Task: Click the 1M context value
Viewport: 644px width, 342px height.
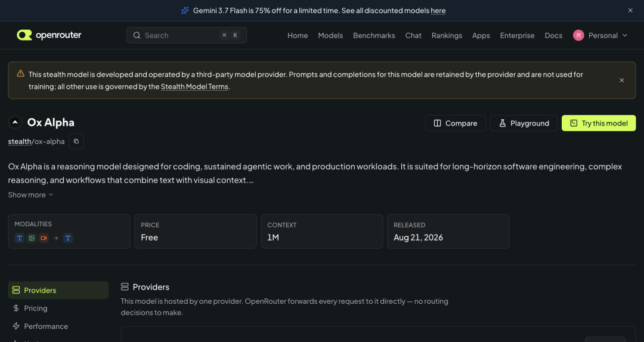Action: tap(273, 238)
